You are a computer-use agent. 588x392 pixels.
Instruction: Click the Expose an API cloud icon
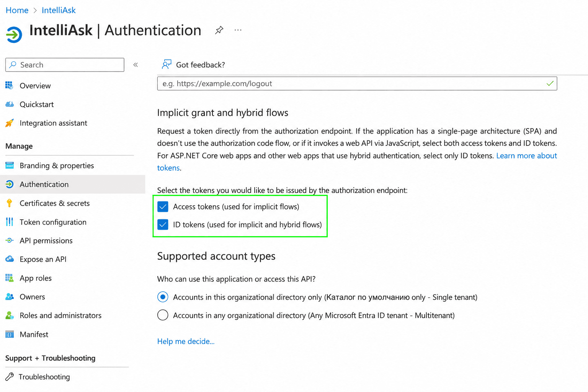coord(10,259)
